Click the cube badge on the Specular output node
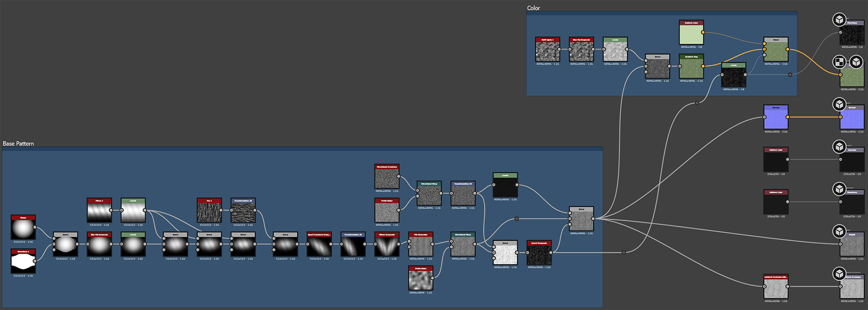 pyautogui.click(x=840, y=146)
